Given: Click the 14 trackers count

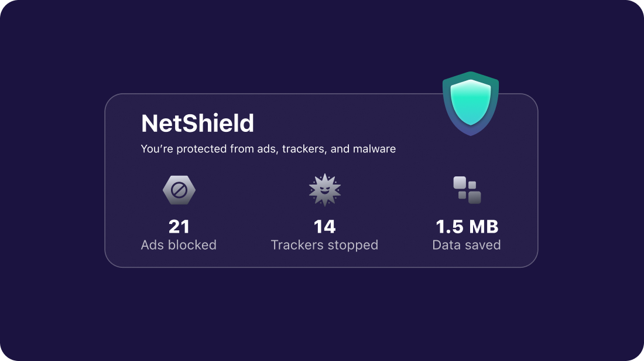Looking at the screenshot, I should click(324, 226).
